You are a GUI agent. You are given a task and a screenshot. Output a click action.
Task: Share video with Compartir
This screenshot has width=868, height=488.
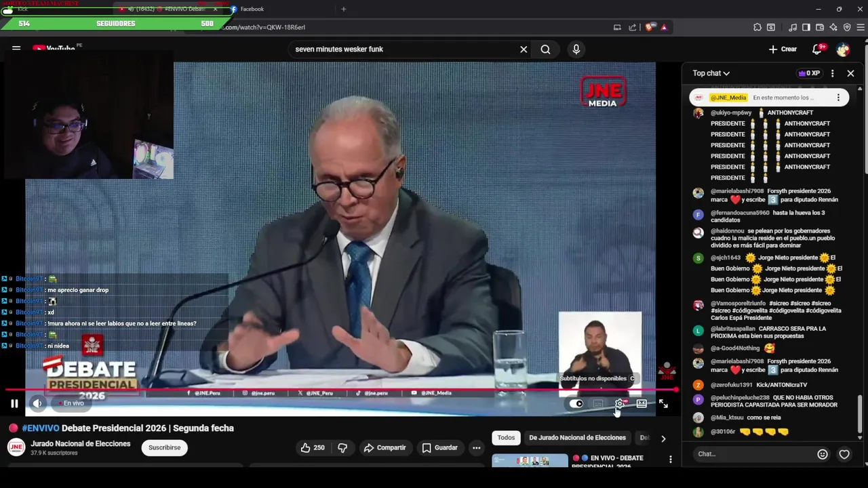pos(384,447)
